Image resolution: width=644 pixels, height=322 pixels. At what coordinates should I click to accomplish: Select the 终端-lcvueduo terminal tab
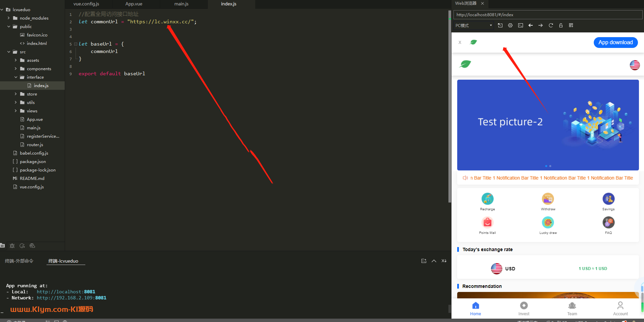tap(63, 261)
